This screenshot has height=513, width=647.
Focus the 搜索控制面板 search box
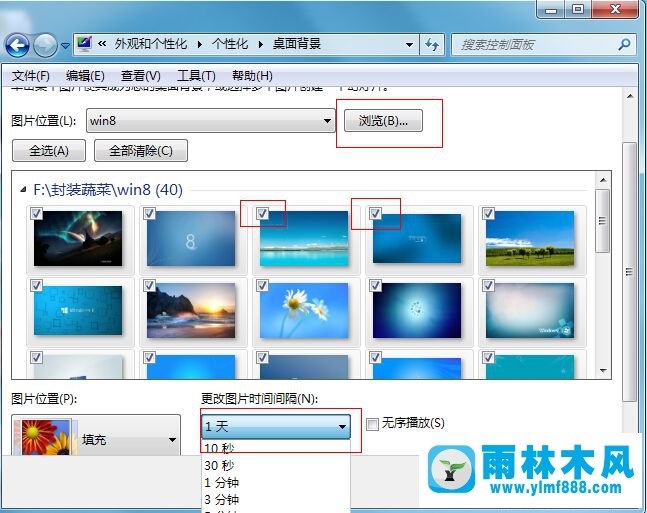(545, 45)
